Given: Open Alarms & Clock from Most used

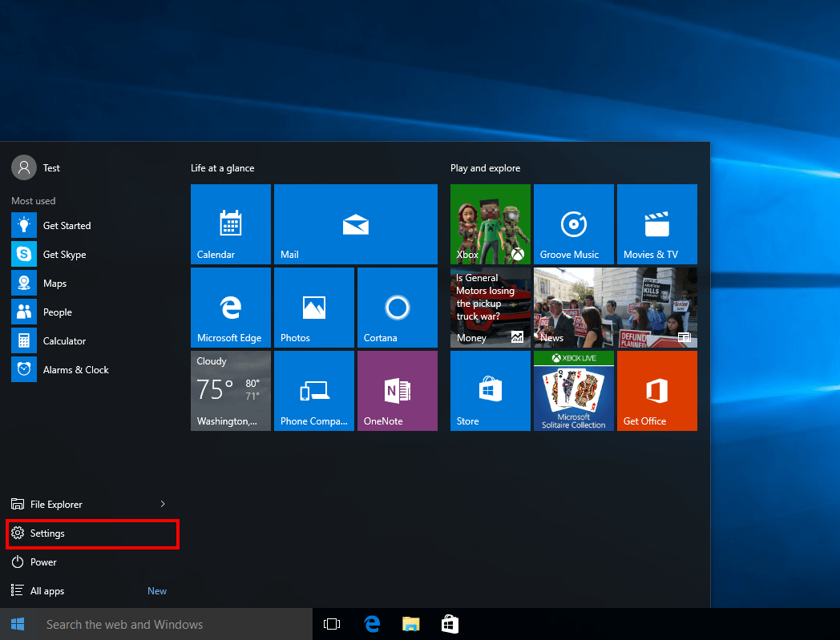Looking at the screenshot, I should [75, 370].
